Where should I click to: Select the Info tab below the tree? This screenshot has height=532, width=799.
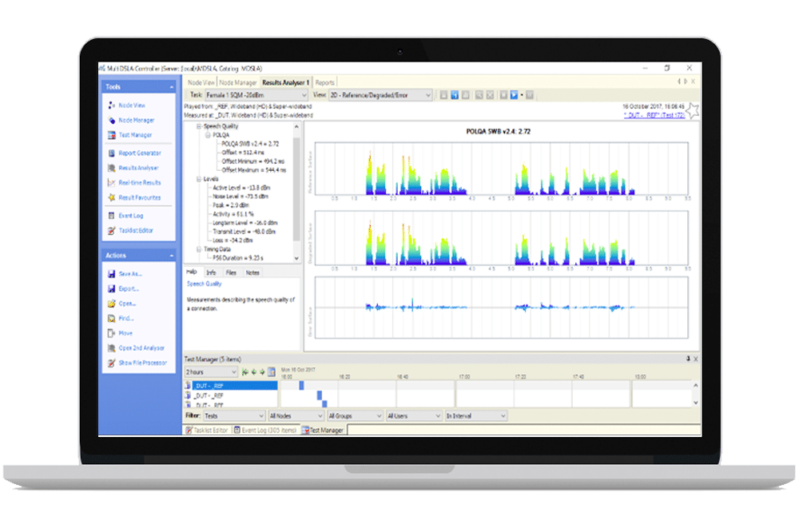click(212, 272)
